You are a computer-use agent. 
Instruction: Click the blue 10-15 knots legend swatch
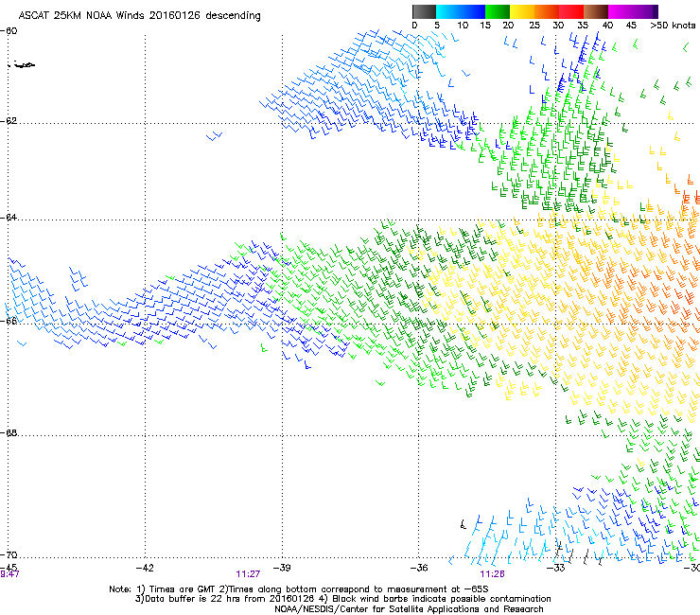pyautogui.click(x=473, y=11)
